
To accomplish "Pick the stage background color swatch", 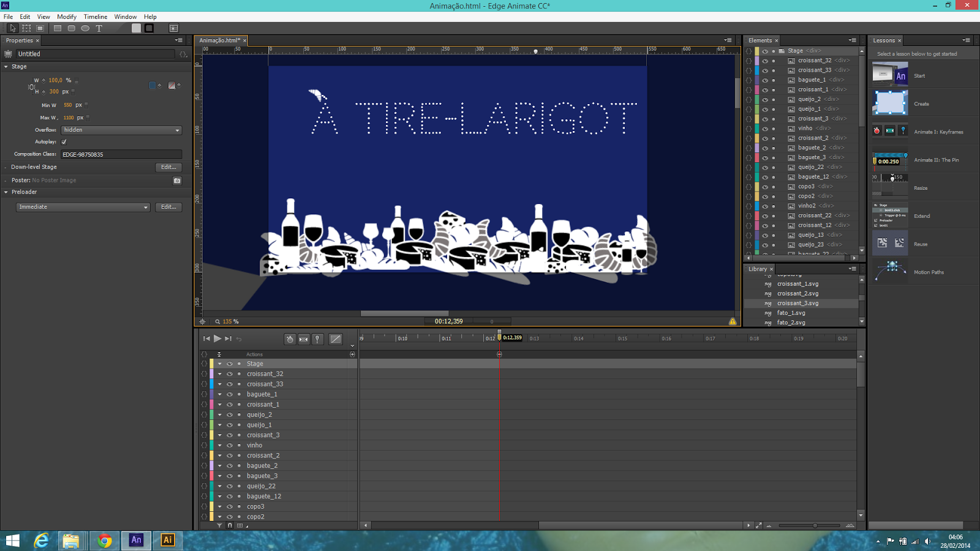I will pyautogui.click(x=153, y=86).
